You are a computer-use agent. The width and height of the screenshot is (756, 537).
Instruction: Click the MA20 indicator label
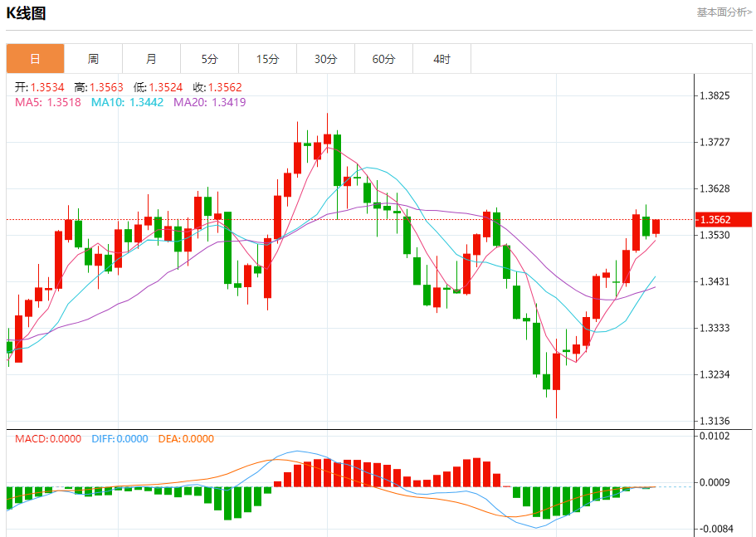click(210, 102)
